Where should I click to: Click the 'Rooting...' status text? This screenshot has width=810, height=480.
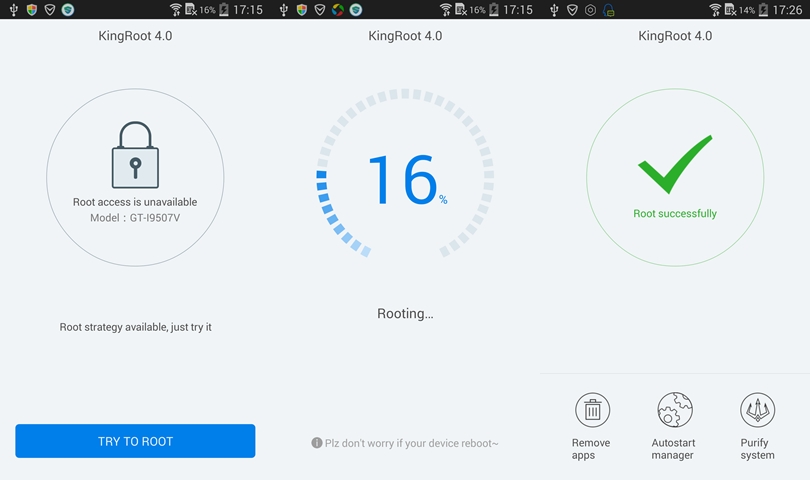(405, 314)
